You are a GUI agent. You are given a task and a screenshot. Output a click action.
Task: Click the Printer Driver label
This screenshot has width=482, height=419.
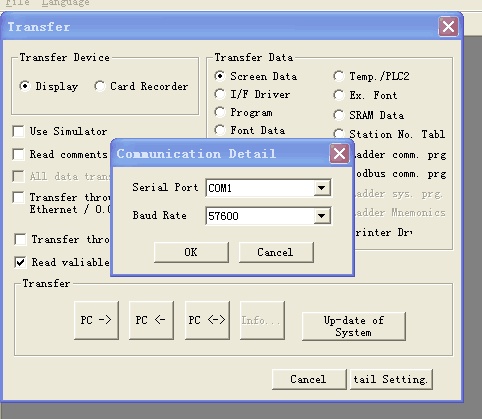pos(384,232)
